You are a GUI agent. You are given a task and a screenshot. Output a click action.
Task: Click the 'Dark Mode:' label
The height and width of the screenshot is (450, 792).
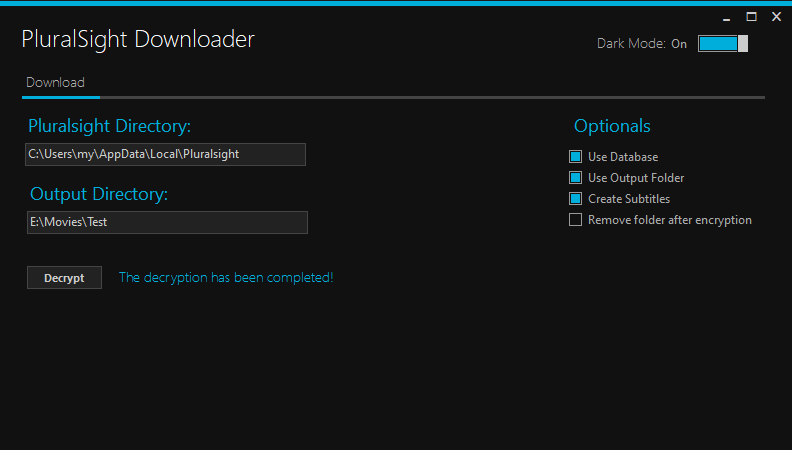[x=631, y=43]
